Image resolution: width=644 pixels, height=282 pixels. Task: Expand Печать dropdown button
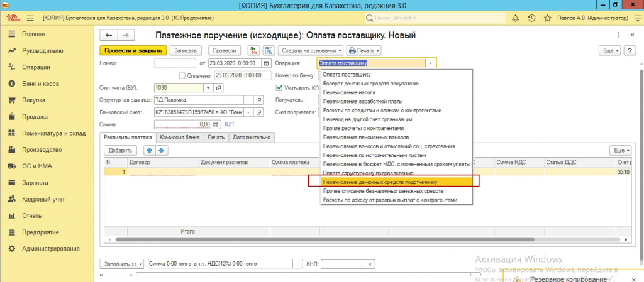click(364, 50)
